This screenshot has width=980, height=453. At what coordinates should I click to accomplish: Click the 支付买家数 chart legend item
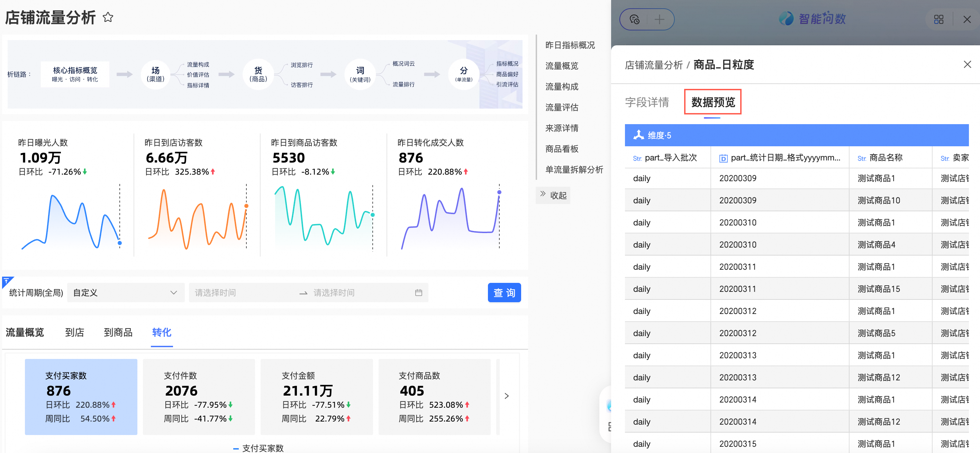point(258,448)
